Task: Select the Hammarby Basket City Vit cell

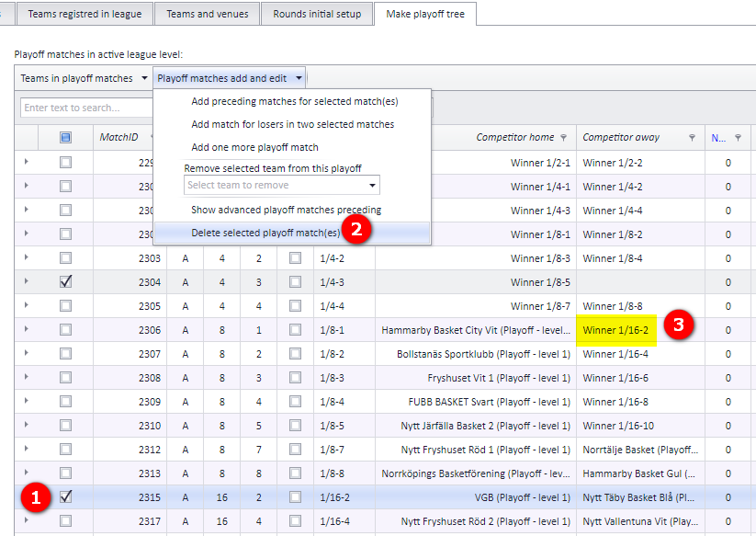Action: (x=476, y=330)
